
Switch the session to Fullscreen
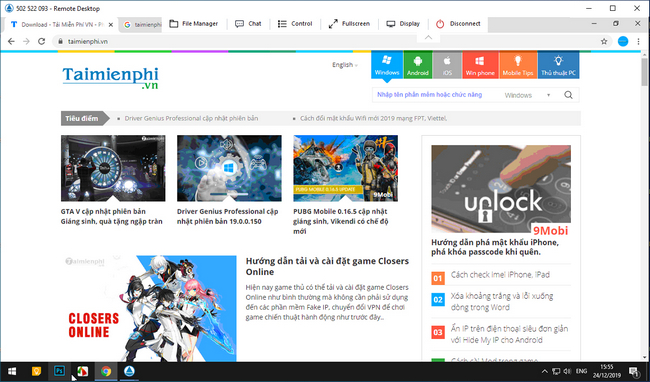click(349, 24)
